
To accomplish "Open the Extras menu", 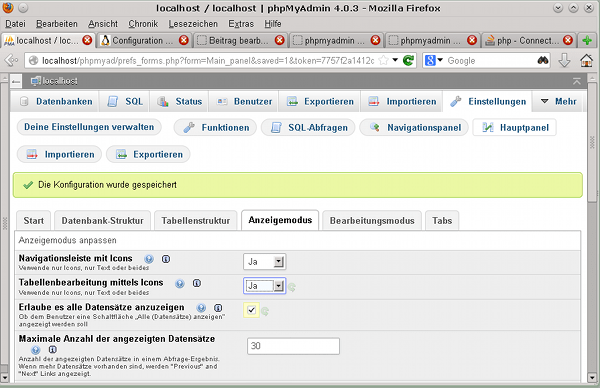I will point(241,24).
